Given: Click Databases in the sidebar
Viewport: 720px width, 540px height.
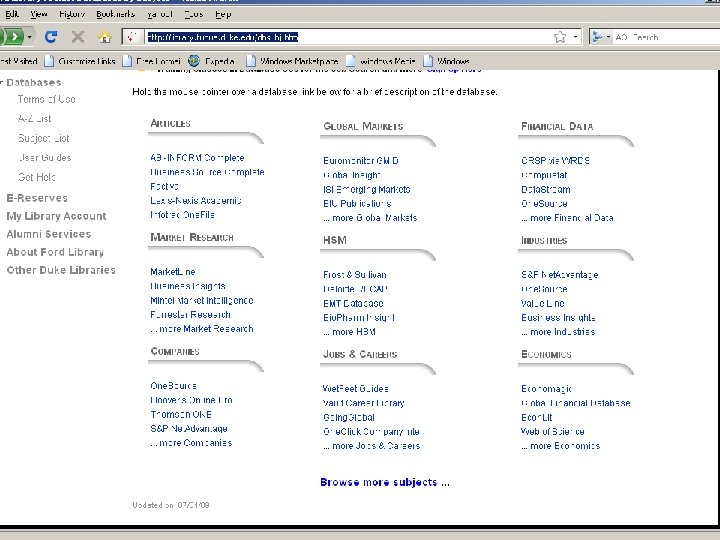Looking at the screenshot, I should (34, 83).
